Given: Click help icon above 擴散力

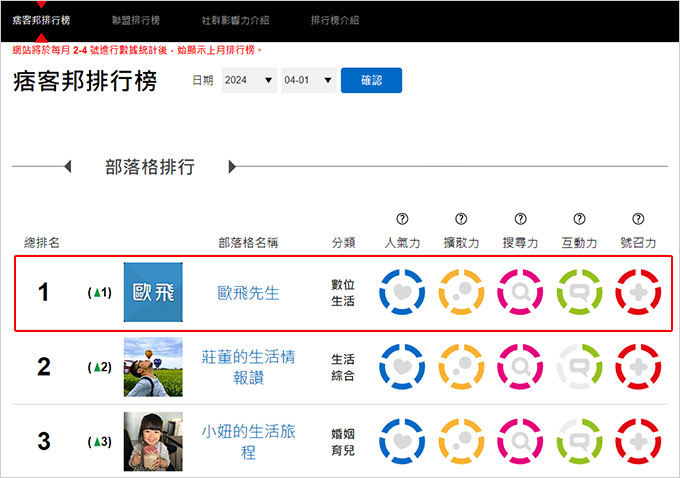Looking at the screenshot, I should pyautogui.click(x=461, y=219).
